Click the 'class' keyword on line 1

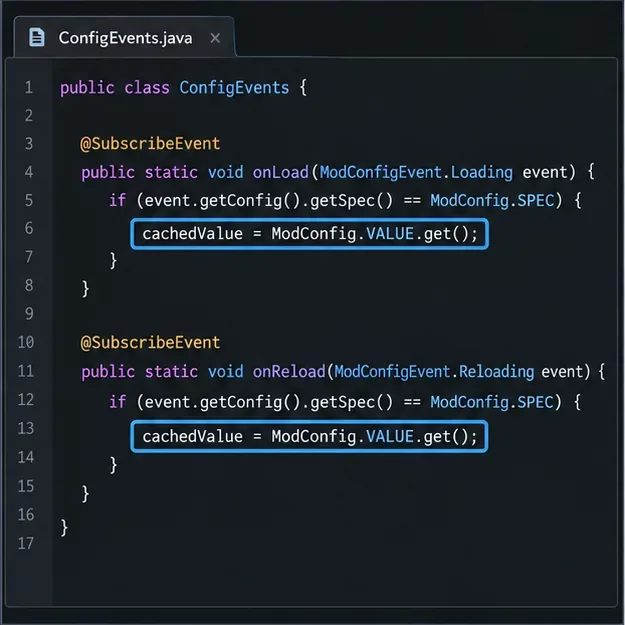pos(147,88)
